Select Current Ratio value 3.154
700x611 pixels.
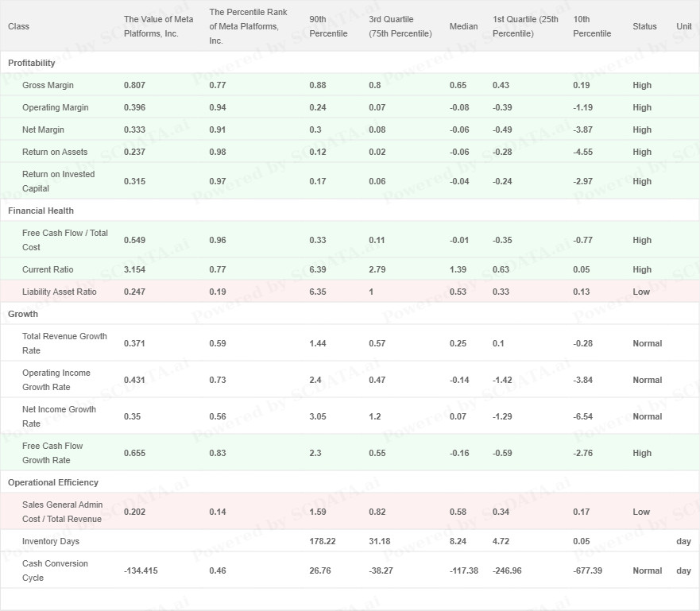point(134,269)
